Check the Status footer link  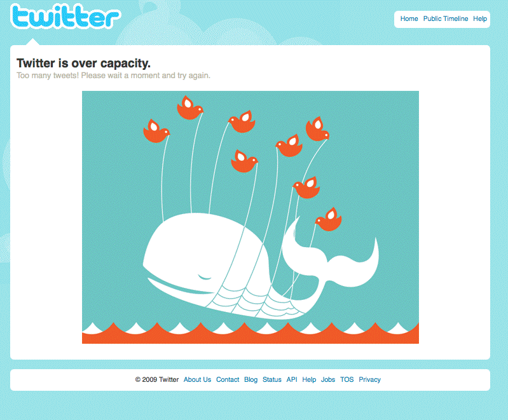[x=272, y=379]
